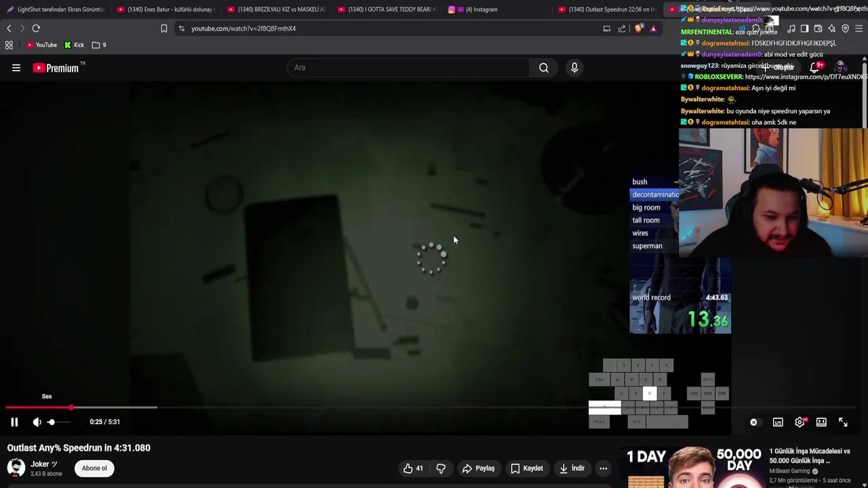Image resolution: width=868 pixels, height=488 pixels.
Task: Dislike the video with thumbs down
Action: (441, 468)
